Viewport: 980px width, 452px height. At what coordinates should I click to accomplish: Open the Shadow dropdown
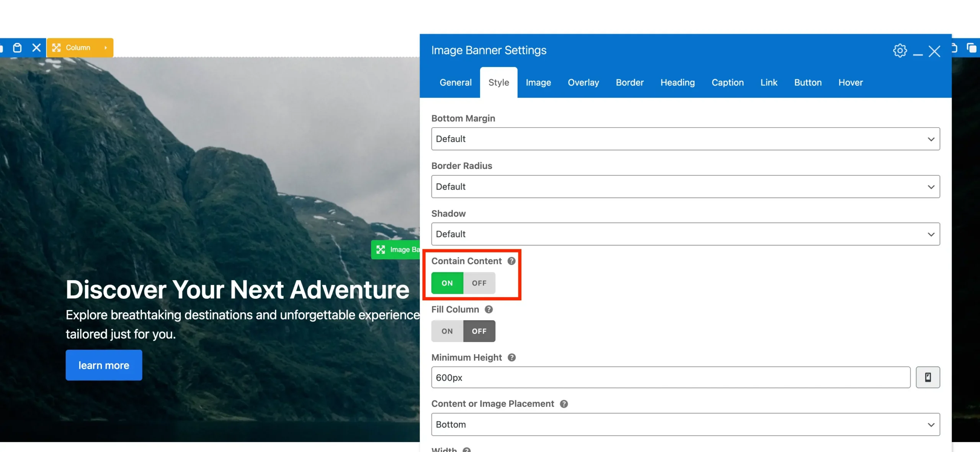coord(685,234)
